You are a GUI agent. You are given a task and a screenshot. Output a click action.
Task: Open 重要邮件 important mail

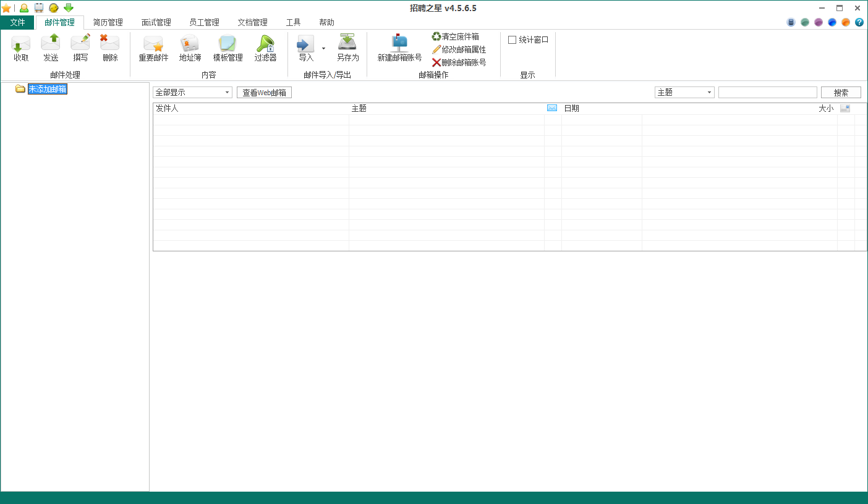tap(153, 48)
